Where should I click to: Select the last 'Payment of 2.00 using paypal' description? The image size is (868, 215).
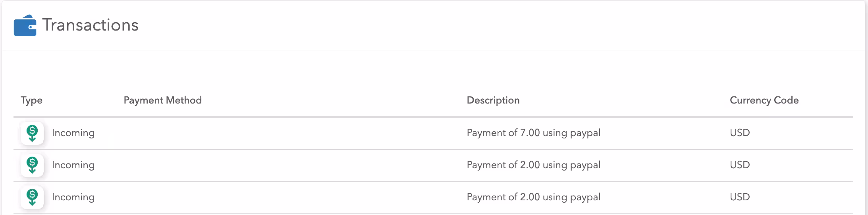(533, 197)
